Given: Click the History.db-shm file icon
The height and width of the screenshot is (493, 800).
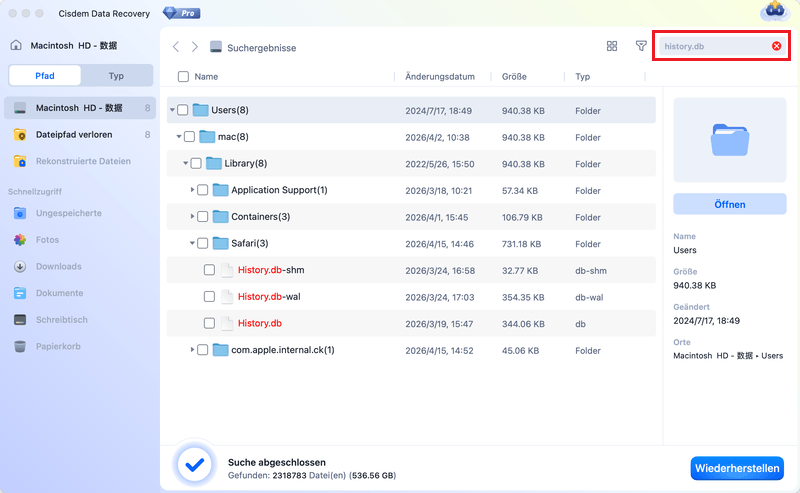Looking at the screenshot, I should click(227, 270).
